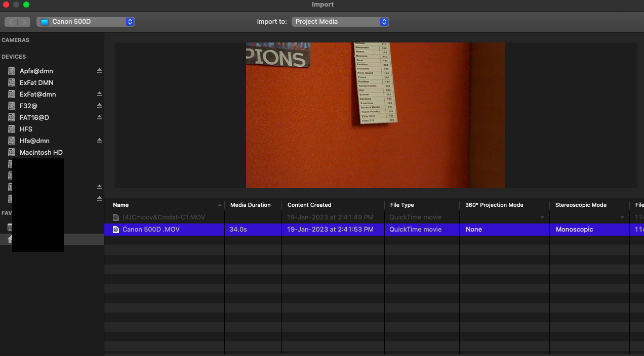Open the Stereoscopic Mode dropdown on the Cmoov row
Screen dimensions: 644x356
tap(623, 217)
